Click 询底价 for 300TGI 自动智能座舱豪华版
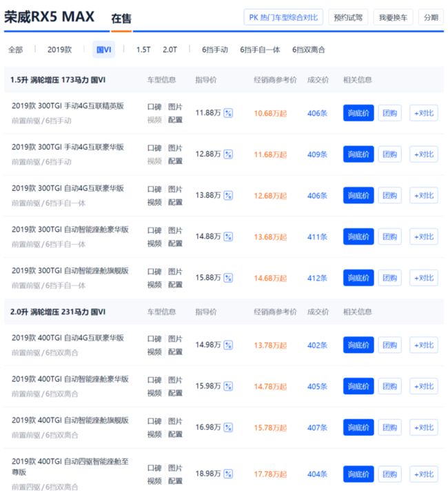The image size is (448, 497). point(358,236)
